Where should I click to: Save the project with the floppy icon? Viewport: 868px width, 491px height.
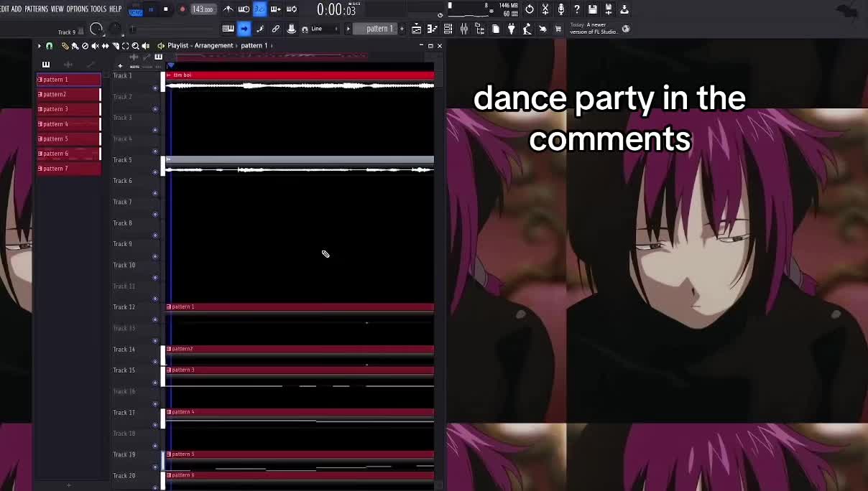tap(593, 9)
